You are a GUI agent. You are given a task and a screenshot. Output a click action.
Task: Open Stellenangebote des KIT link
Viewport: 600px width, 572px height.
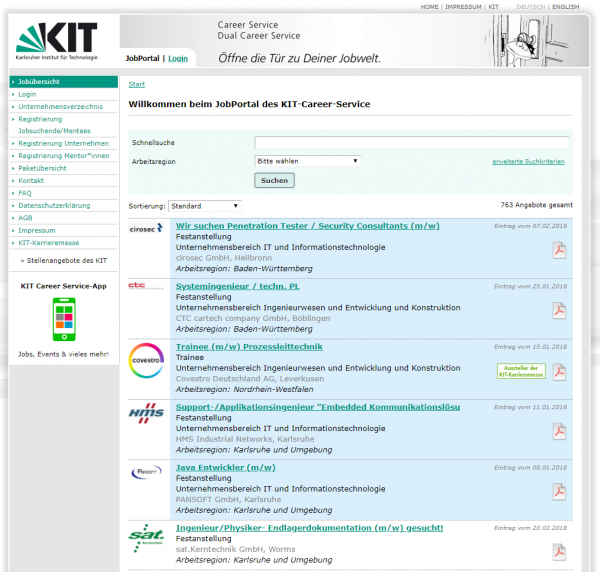67,261
